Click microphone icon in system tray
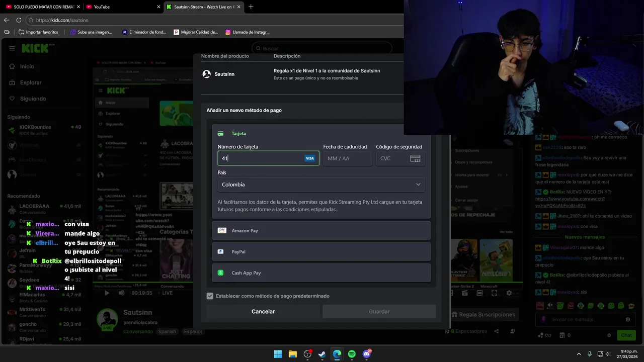Screen dimensions: 644x362 [x=590, y=354]
